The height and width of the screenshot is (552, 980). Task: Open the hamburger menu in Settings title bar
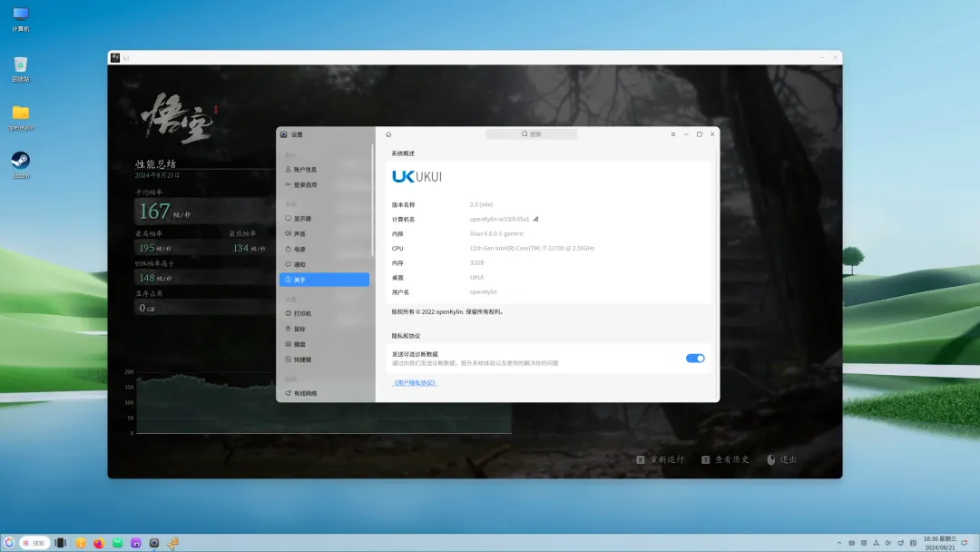(x=673, y=134)
